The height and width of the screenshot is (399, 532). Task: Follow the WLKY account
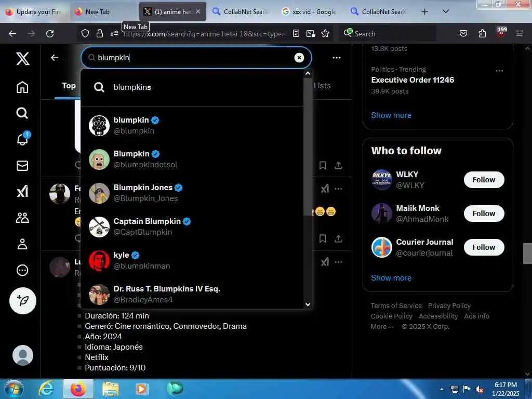pos(484,179)
